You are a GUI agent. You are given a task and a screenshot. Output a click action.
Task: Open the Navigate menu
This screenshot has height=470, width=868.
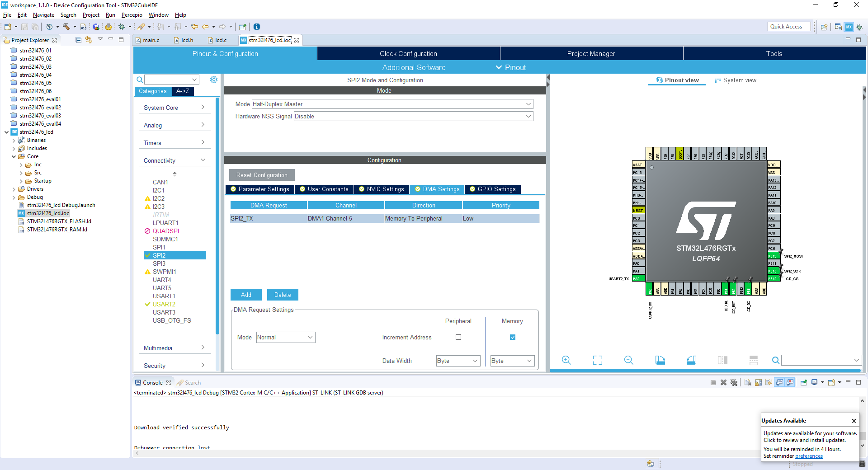[43, 15]
